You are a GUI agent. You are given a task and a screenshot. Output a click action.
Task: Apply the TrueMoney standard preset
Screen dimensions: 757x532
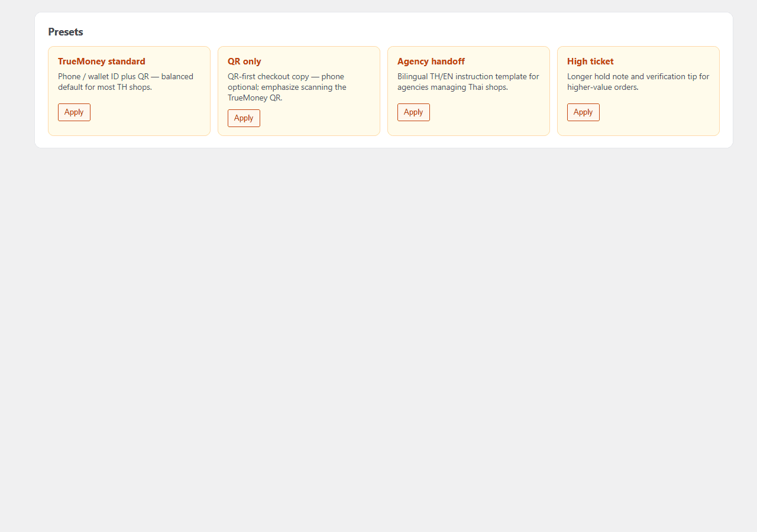[x=74, y=112]
